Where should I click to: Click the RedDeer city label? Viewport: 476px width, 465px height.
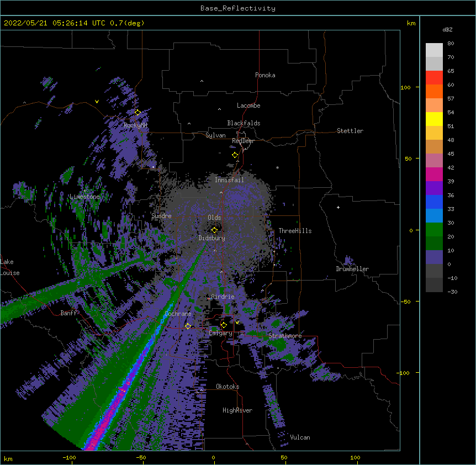243,141
